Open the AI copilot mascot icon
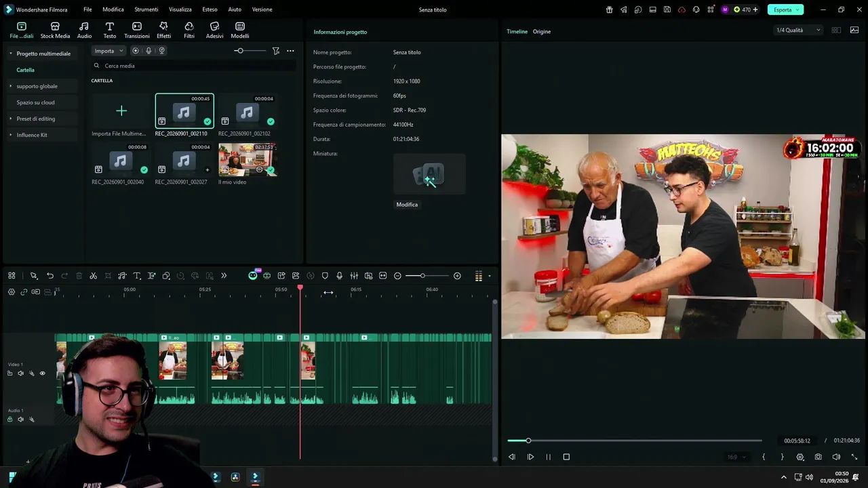This screenshot has height=488, width=868. (253, 275)
